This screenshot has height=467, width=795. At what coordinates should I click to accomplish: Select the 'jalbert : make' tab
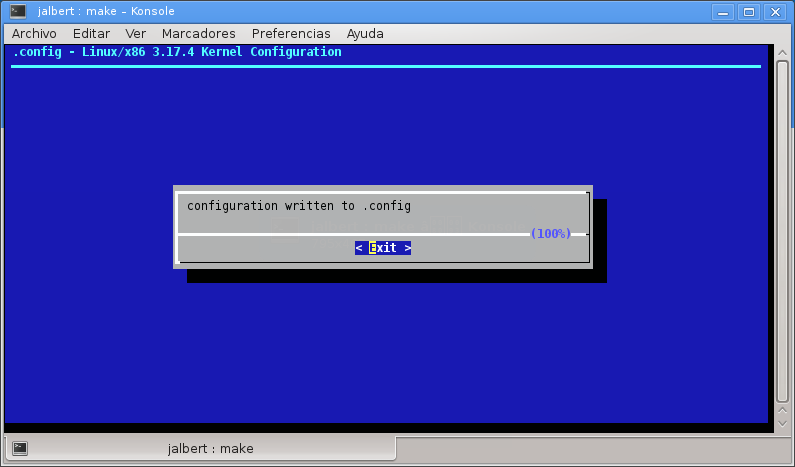tap(210, 449)
